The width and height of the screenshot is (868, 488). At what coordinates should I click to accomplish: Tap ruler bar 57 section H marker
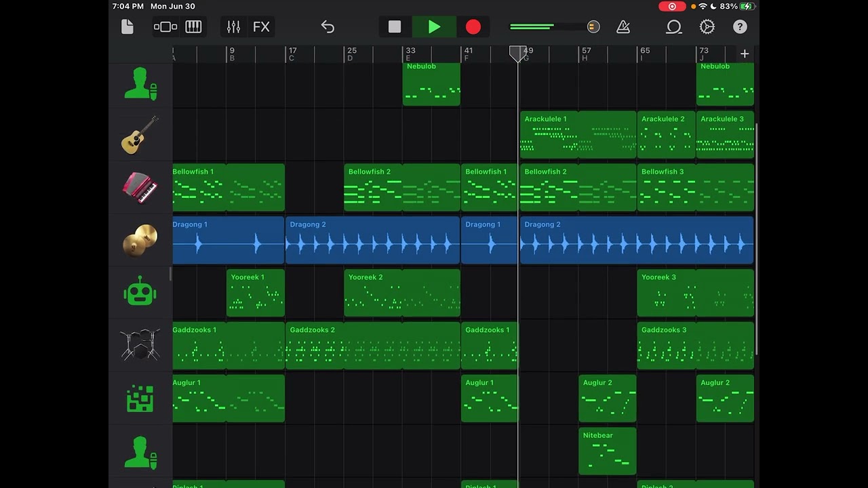point(586,54)
